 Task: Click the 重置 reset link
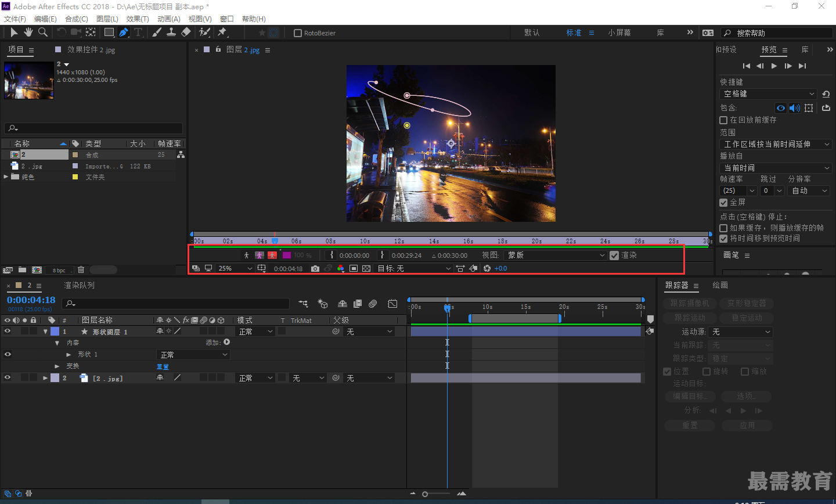pos(163,366)
